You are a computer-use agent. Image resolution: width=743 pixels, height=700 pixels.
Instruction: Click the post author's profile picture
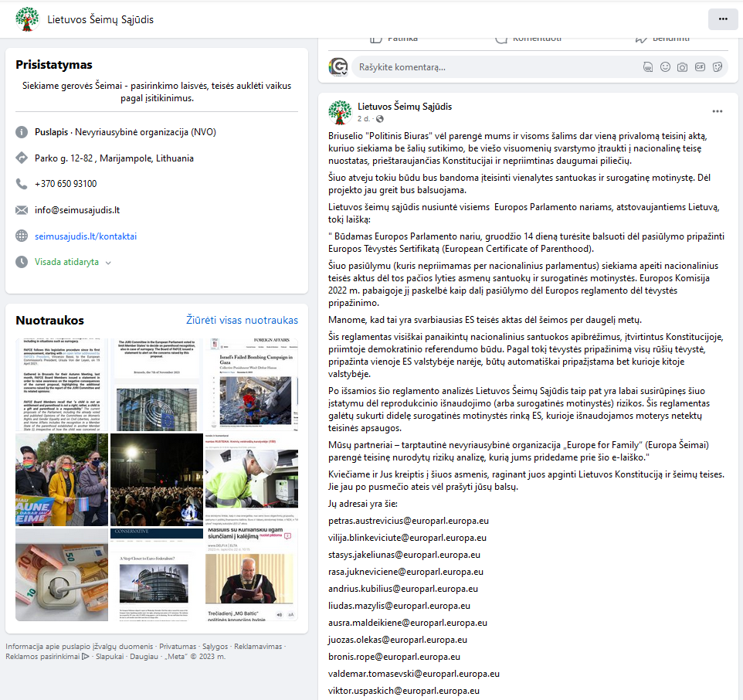pos(341,112)
